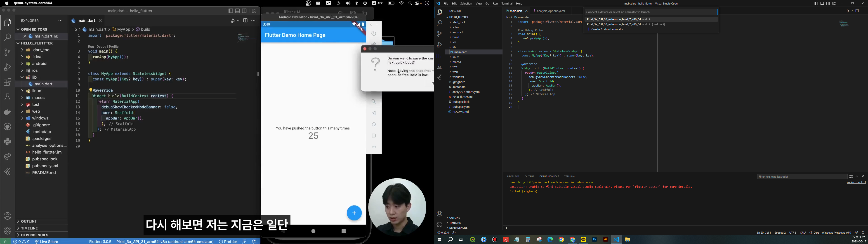Image resolution: width=868 pixels, height=244 pixels.
Task: Expand the DEPENDENCIES section in the Mac VS Code
Action: (x=41, y=235)
